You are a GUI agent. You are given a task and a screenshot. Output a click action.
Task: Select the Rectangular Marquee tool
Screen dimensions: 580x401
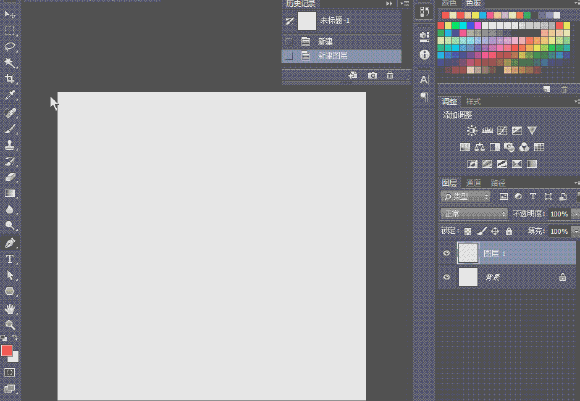click(x=10, y=30)
